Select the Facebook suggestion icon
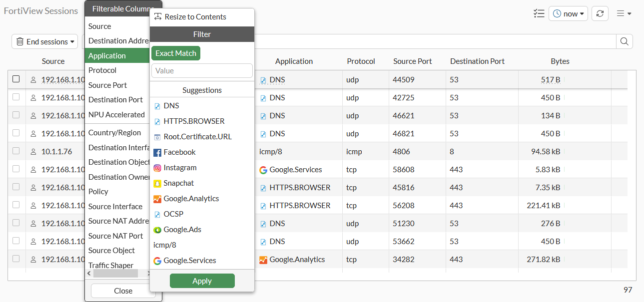Image resolution: width=644 pixels, height=302 pixels. pos(158,152)
